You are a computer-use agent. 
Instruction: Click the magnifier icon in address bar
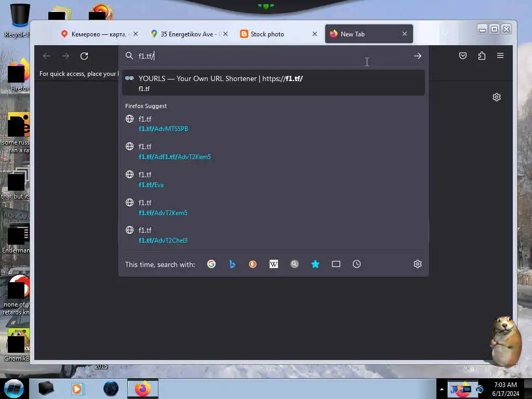coord(129,56)
